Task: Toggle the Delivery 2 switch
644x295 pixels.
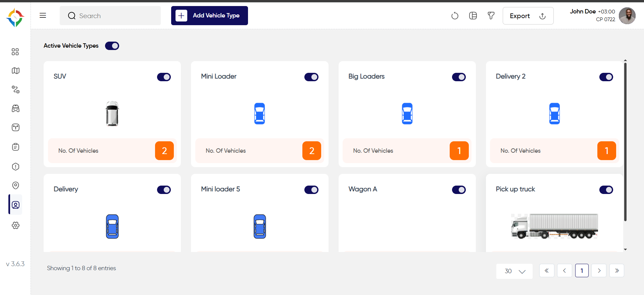Action: click(606, 77)
